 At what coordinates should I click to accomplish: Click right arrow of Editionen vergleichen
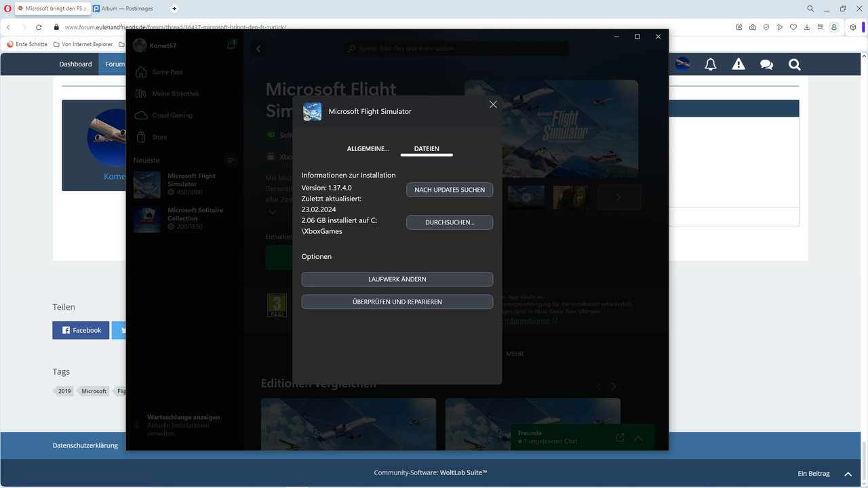coord(613,386)
